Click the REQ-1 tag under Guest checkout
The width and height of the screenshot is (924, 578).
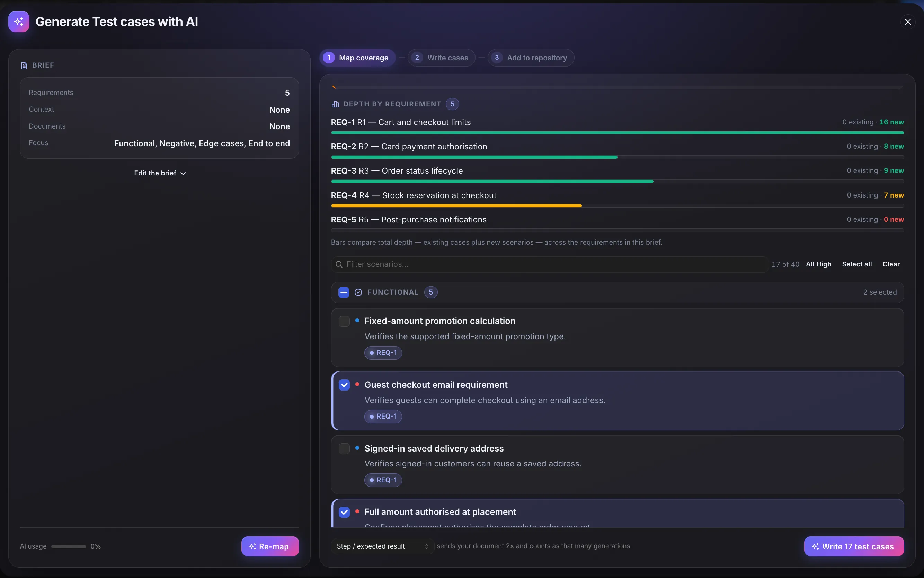click(383, 416)
